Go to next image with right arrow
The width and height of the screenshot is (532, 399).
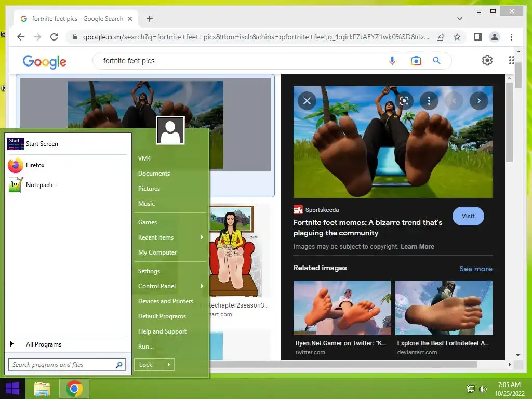coord(478,101)
